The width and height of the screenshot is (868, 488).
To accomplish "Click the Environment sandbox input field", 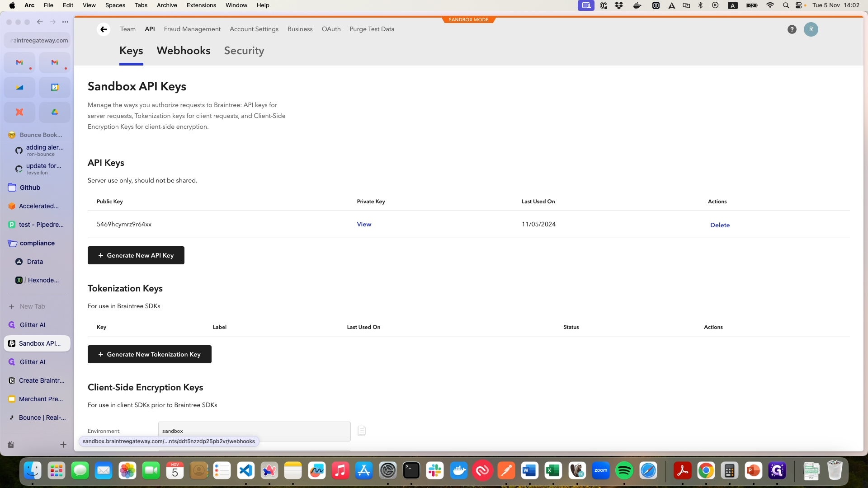I will pyautogui.click(x=254, y=431).
